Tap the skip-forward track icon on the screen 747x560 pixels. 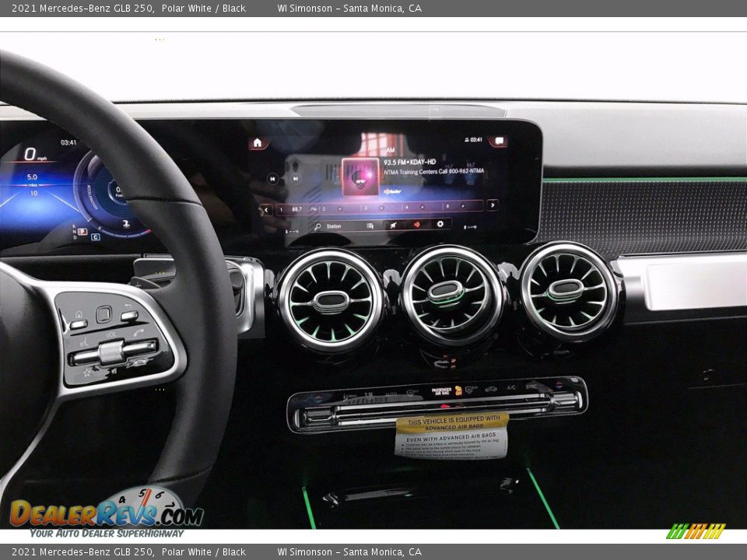pyautogui.click(x=296, y=178)
